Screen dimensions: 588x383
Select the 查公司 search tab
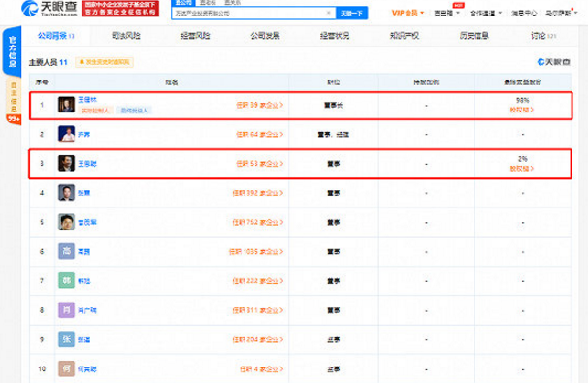[x=183, y=3]
